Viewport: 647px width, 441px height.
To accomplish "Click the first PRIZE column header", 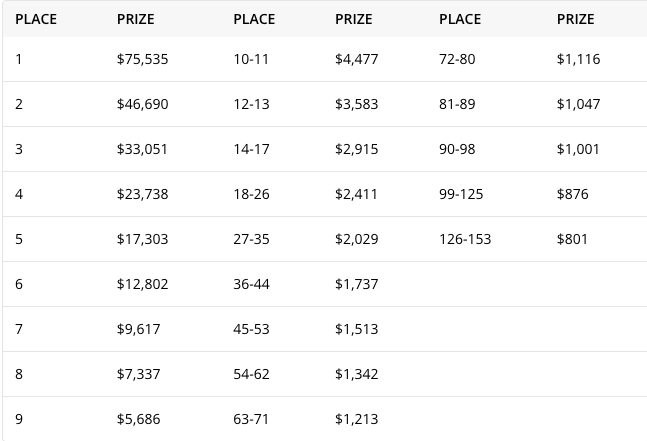I will (x=136, y=19).
